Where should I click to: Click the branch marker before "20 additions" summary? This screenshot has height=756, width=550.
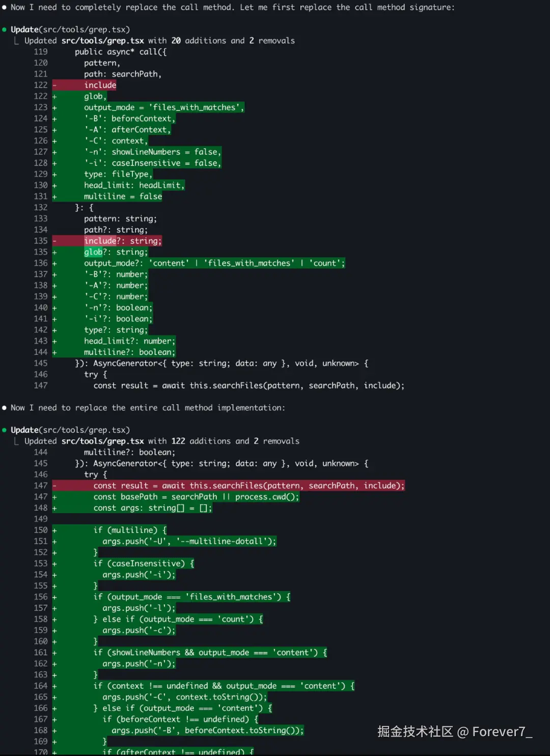[x=17, y=40]
